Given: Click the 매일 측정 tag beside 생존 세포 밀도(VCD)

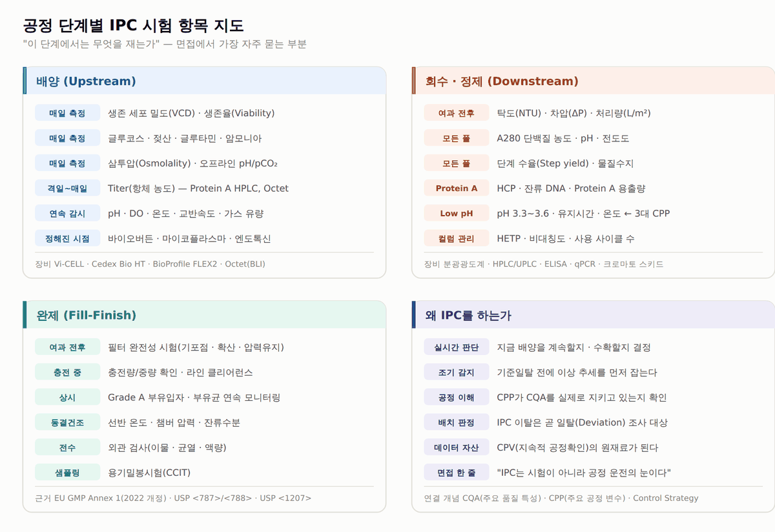Looking at the screenshot, I should point(68,113).
